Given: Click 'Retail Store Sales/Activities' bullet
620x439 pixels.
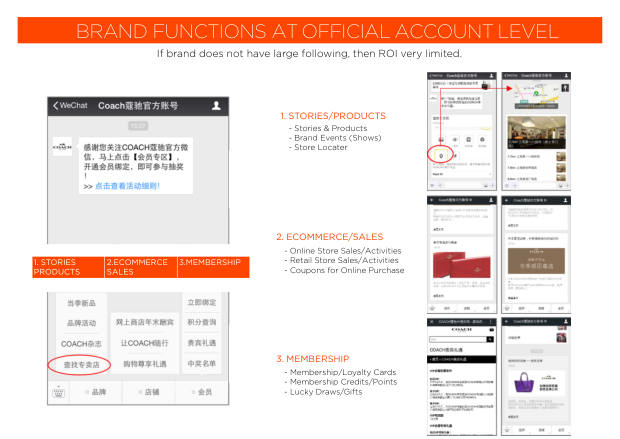Looking at the screenshot, I should coord(344,260).
